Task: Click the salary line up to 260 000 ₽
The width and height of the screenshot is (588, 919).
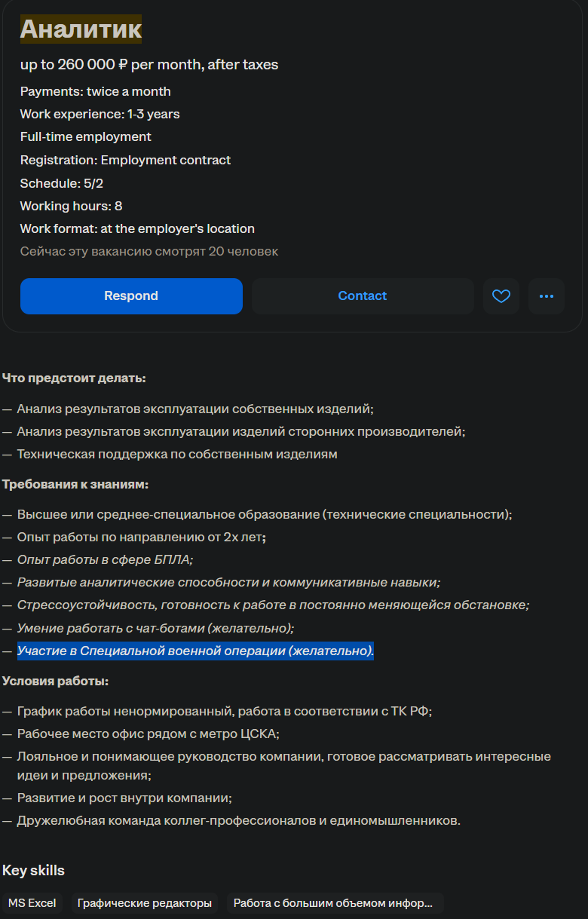Action: [x=149, y=65]
